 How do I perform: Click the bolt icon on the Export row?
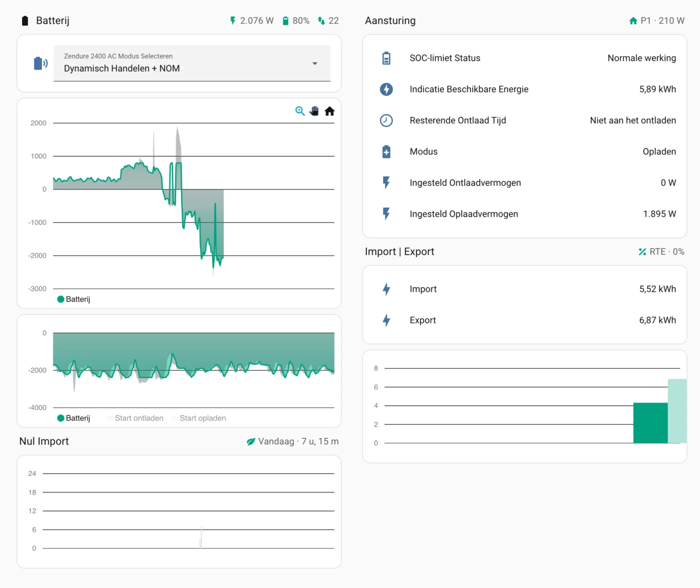tap(386, 320)
